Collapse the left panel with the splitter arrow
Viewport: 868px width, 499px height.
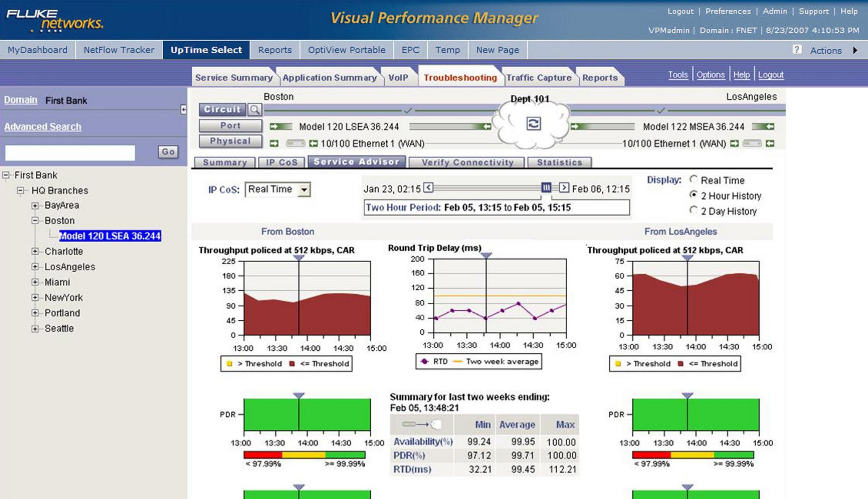click(183, 110)
